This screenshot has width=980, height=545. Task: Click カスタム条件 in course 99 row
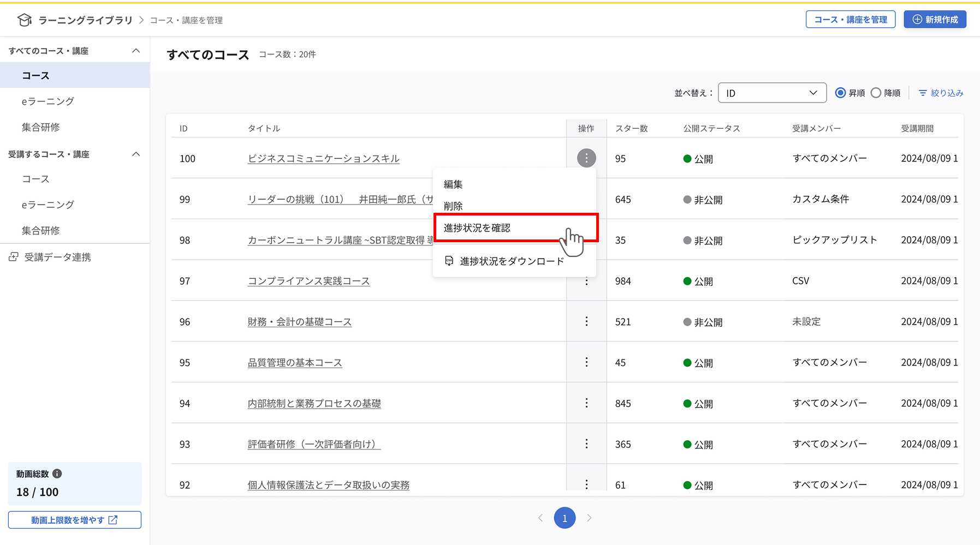pos(821,199)
